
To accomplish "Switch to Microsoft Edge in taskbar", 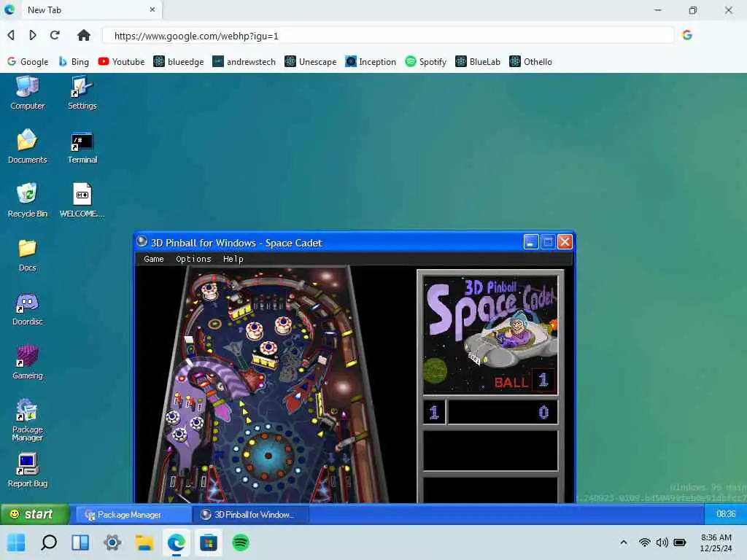I will coord(177,542).
